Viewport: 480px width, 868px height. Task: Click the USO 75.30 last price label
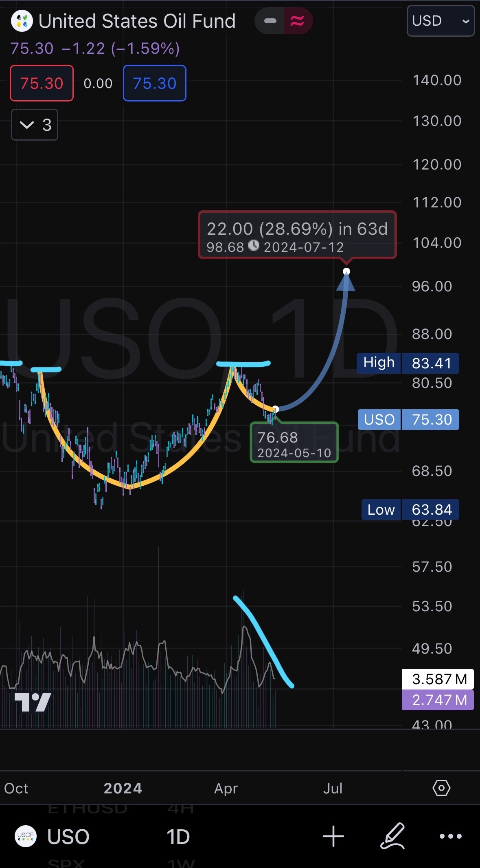pos(408,419)
